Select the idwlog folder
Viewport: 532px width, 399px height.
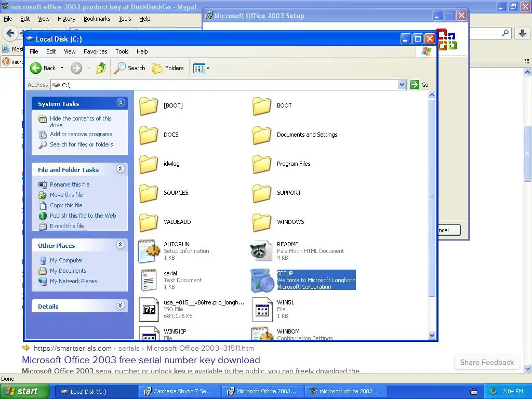[149, 164]
